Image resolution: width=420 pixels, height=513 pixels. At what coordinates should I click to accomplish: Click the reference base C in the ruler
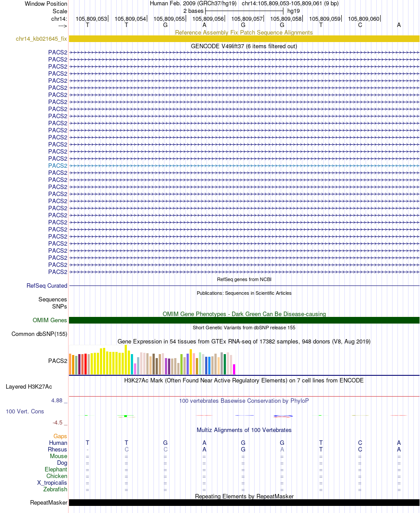(x=360, y=25)
